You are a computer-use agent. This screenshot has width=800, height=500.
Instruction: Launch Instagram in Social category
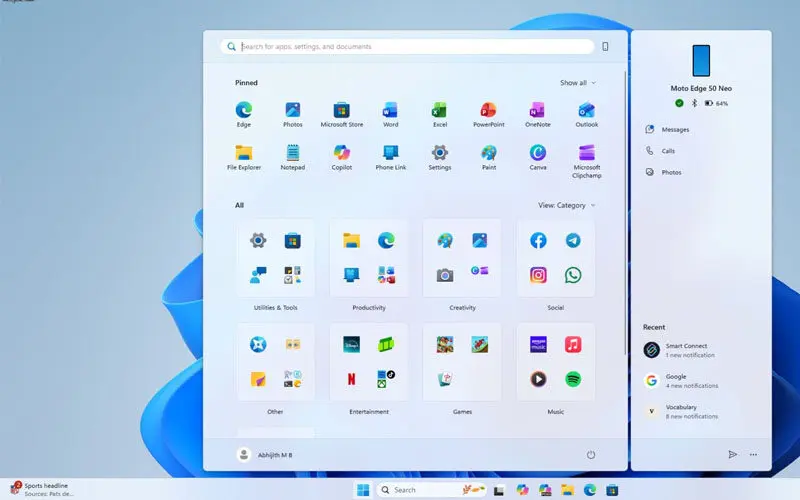pos(538,275)
